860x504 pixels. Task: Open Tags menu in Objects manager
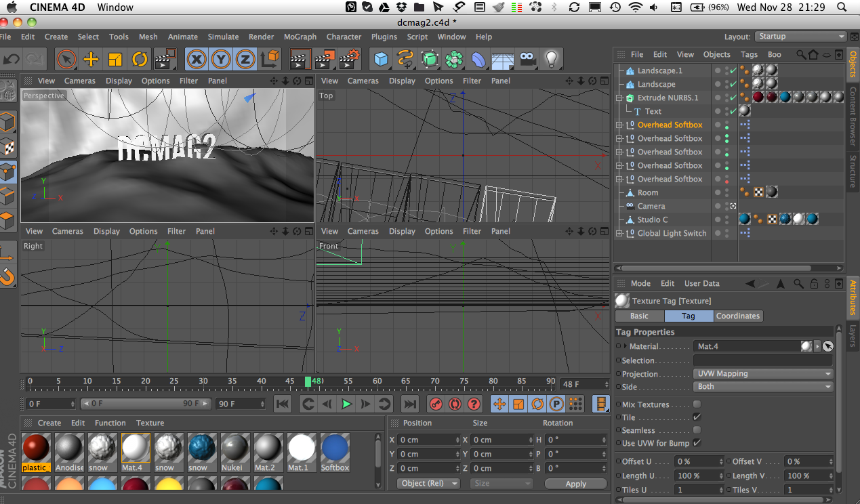(749, 54)
